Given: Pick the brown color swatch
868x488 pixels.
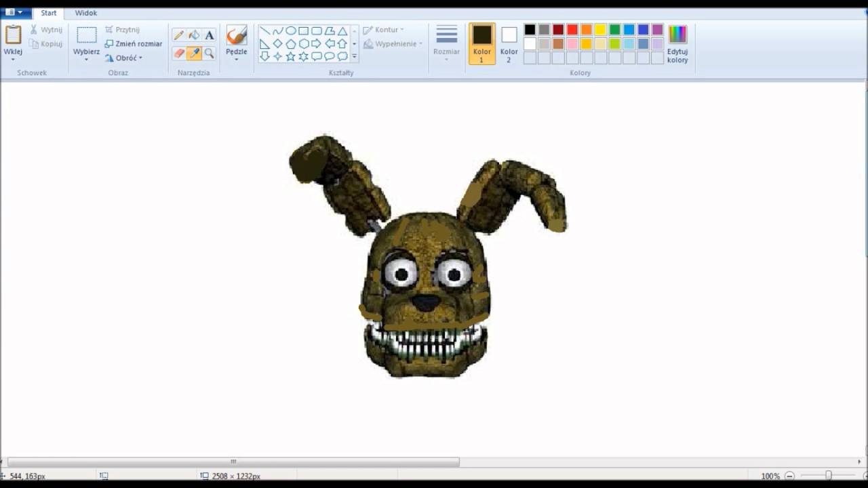Looking at the screenshot, I should pyautogui.click(x=558, y=43).
